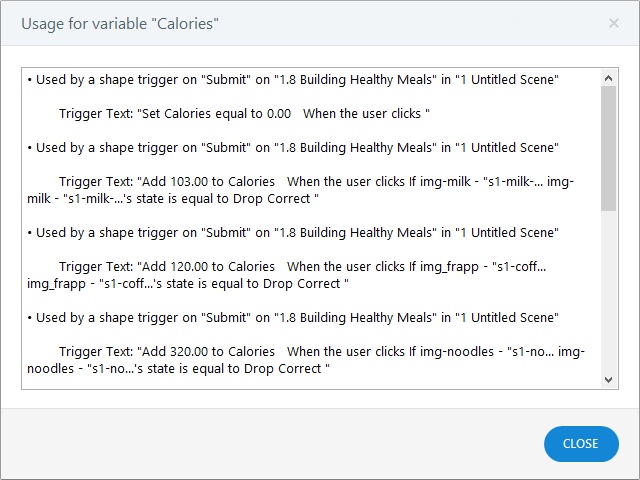
Task: Click the scrollbar down arrow
Action: coord(609,380)
